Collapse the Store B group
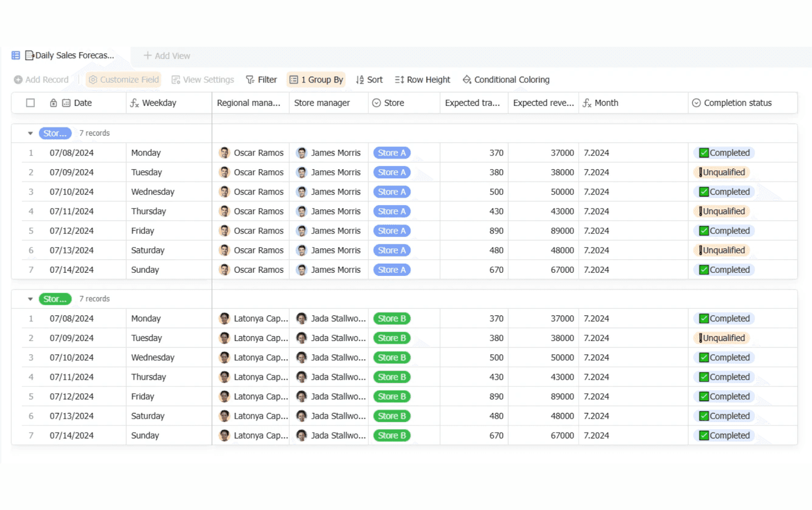The height and width of the screenshot is (510, 812). pos(30,299)
